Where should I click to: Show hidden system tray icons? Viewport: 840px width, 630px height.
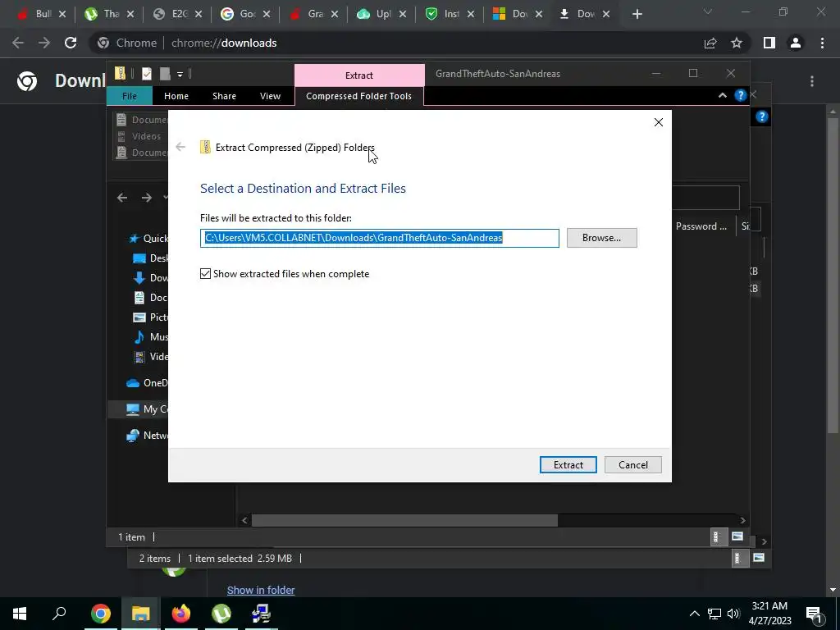coord(694,614)
